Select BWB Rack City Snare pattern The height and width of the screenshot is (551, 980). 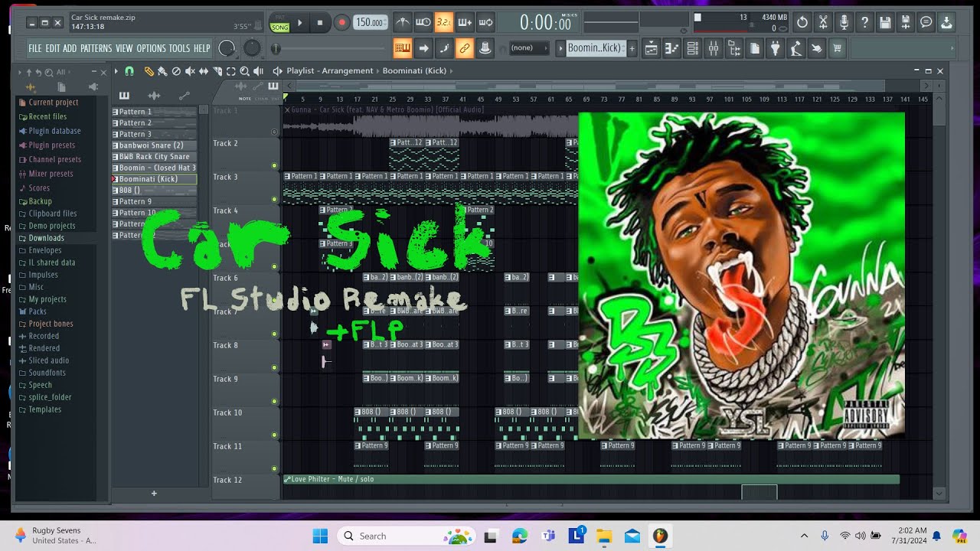click(154, 156)
